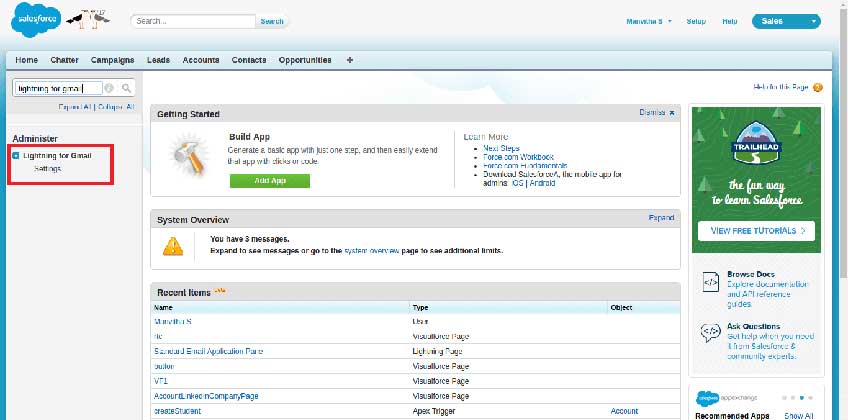This screenshot has height=420, width=848.
Task: Click the help icon beside Help for this Page
Action: 817,87
